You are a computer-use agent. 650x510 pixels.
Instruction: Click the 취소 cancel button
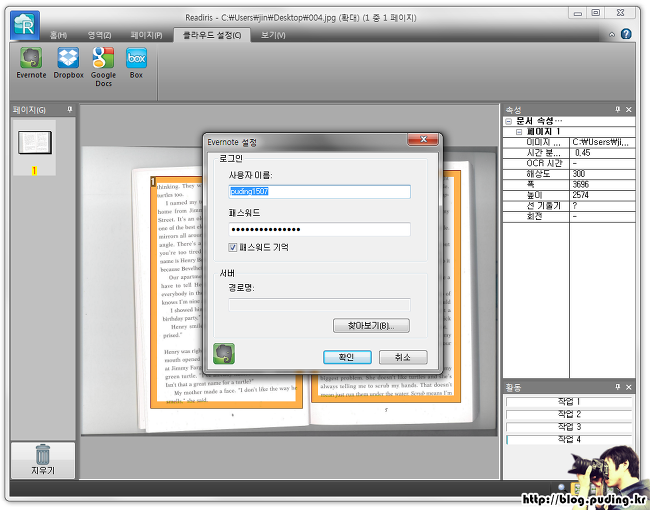[403, 357]
